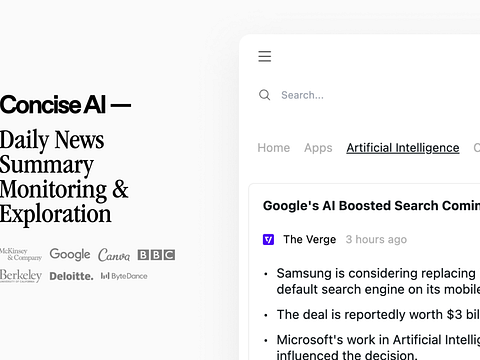This screenshot has width=480, height=360.
Task: Click the ByteDance logo
Action: coord(124,276)
